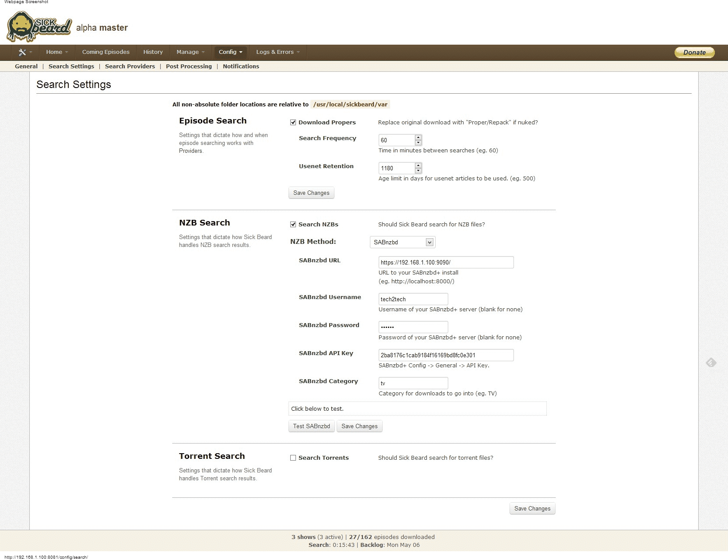Image resolution: width=728 pixels, height=560 pixels.
Task: Open the Coming Episodes page
Action: tap(106, 52)
